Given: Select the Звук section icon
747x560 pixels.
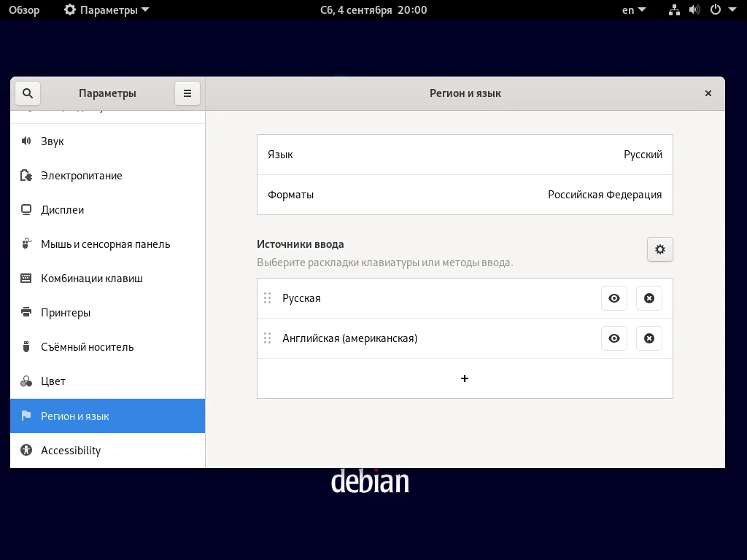Looking at the screenshot, I should click(26, 141).
